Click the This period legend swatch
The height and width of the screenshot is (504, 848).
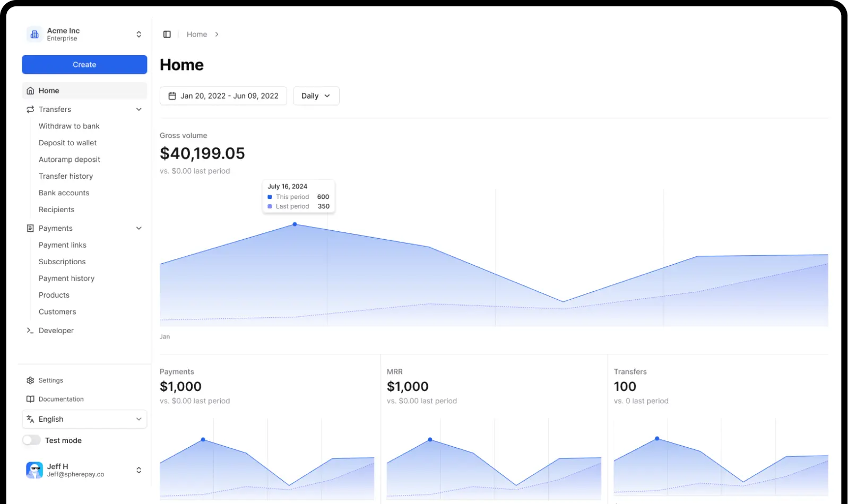270,197
